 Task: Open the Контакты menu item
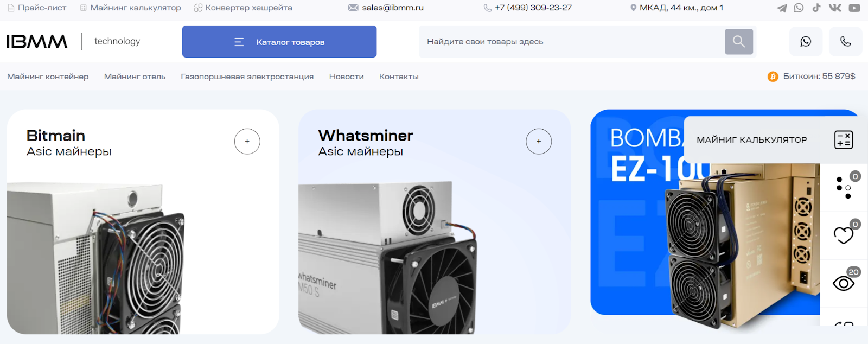(399, 77)
